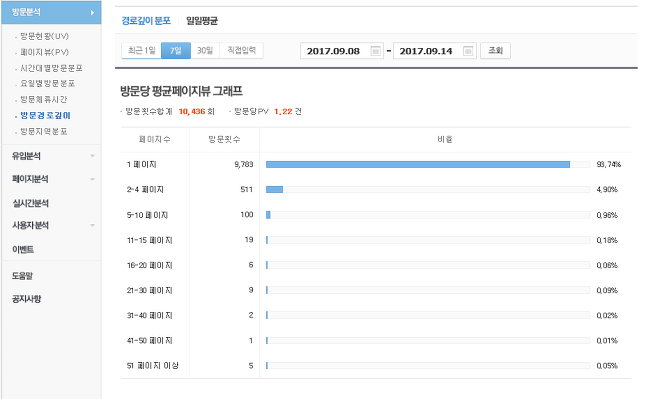646x399 pixels.
Task: Select the 30일 period
Action: pyautogui.click(x=205, y=51)
